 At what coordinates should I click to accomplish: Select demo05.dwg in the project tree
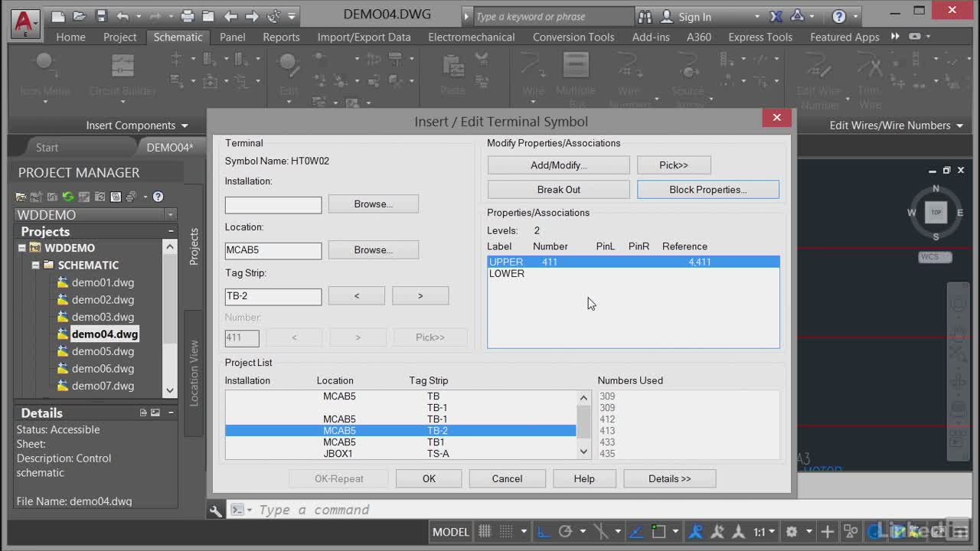click(x=103, y=351)
